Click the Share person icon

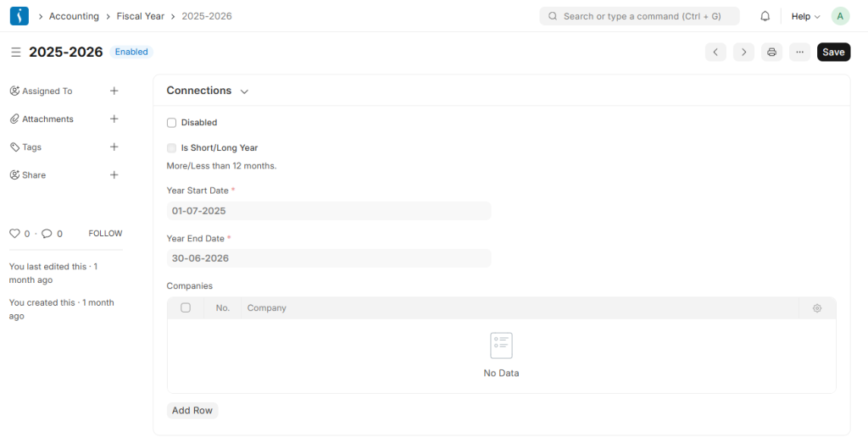(15, 174)
